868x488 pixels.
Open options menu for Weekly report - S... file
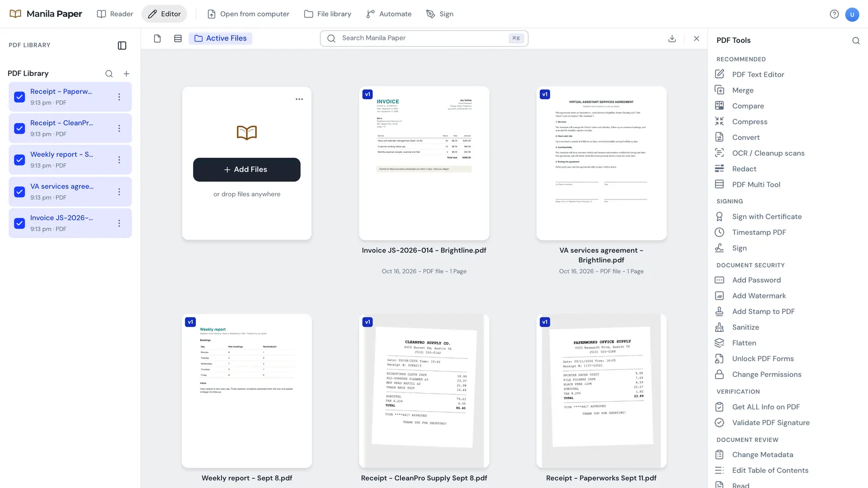pos(119,160)
